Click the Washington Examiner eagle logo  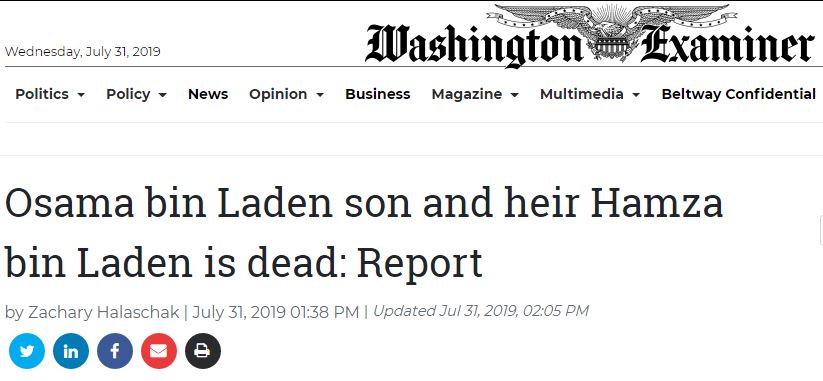[x=611, y=31]
